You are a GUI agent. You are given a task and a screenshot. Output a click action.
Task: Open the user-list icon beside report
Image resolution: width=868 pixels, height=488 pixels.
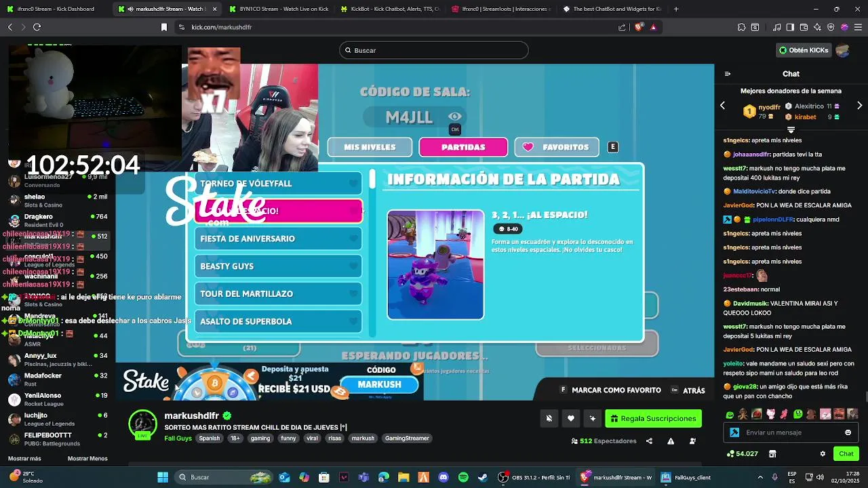coord(692,441)
